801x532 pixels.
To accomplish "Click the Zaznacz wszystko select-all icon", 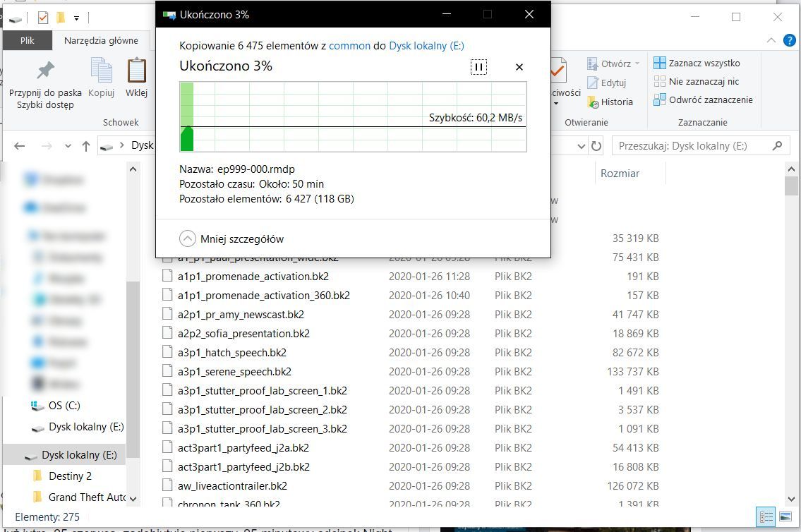I will coord(660,63).
